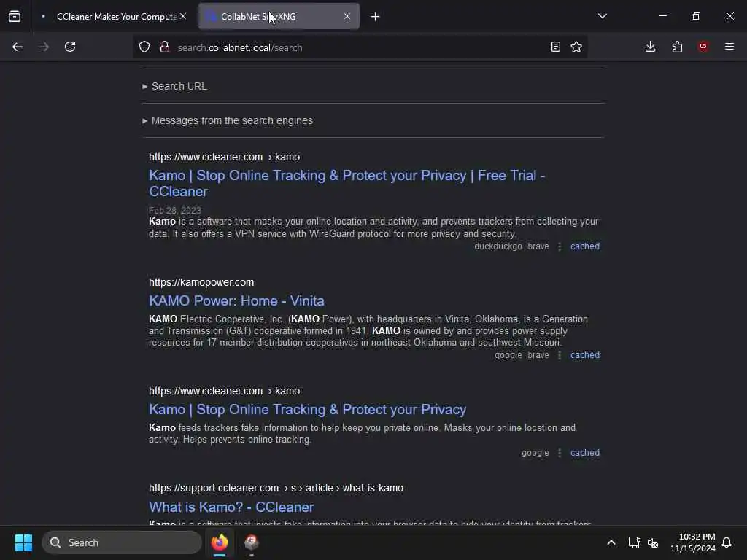Image resolution: width=747 pixels, height=560 pixels.
Task: Open a new tab with plus
Action: tap(376, 17)
